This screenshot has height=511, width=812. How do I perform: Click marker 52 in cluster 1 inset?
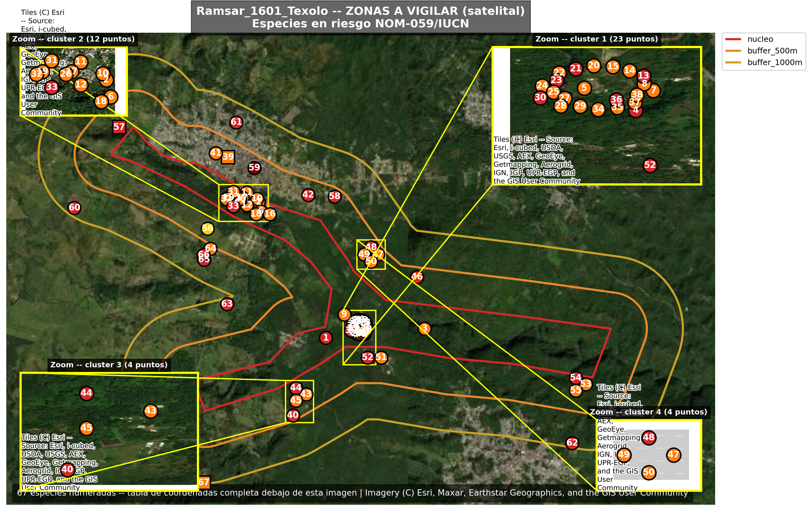650,165
